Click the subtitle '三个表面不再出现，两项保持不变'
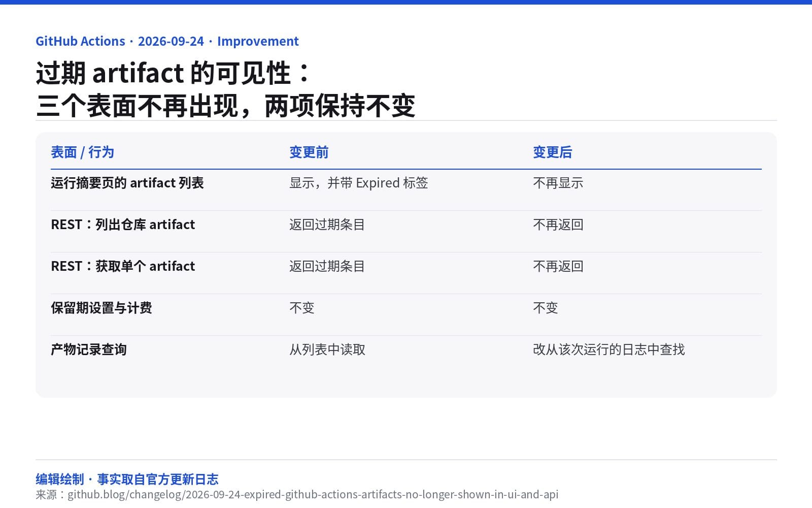The width and height of the screenshot is (812, 508). pyautogui.click(x=226, y=106)
